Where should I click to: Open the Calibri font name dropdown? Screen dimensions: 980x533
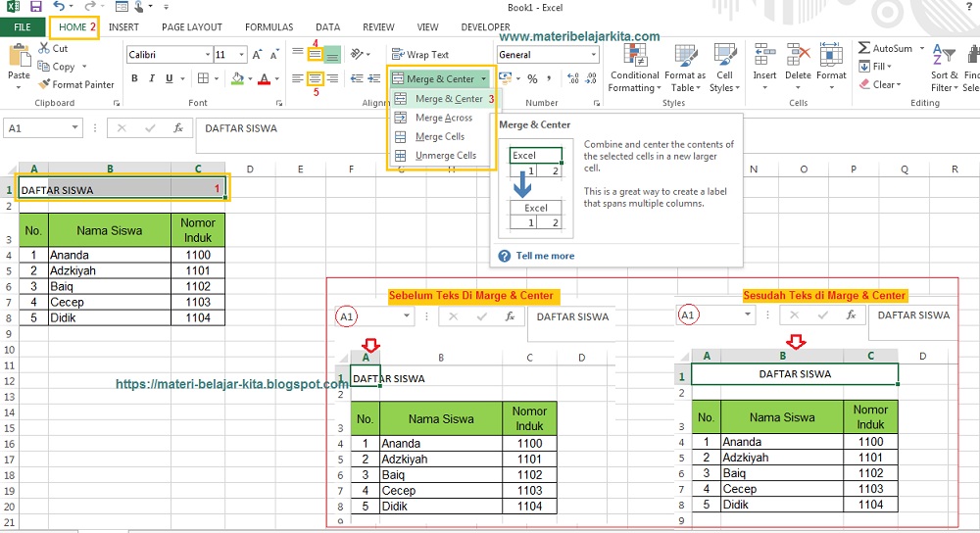click(x=208, y=54)
